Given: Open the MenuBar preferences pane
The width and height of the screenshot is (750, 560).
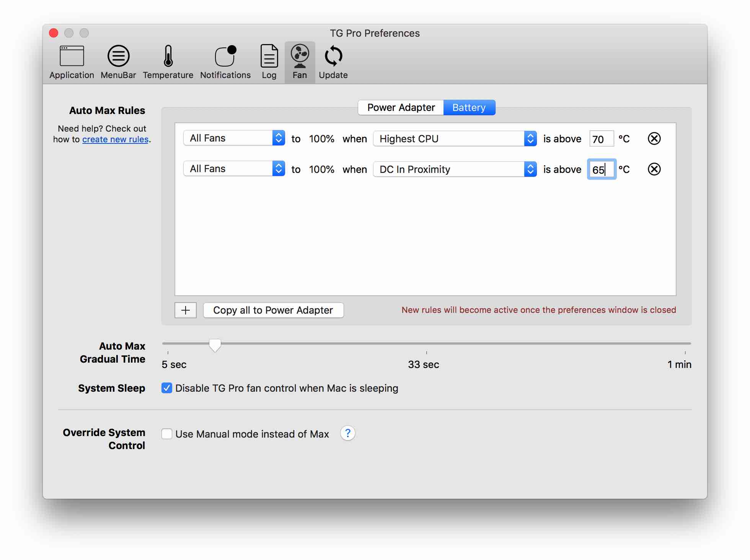Looking at the screenshot, I should [118, 62].
